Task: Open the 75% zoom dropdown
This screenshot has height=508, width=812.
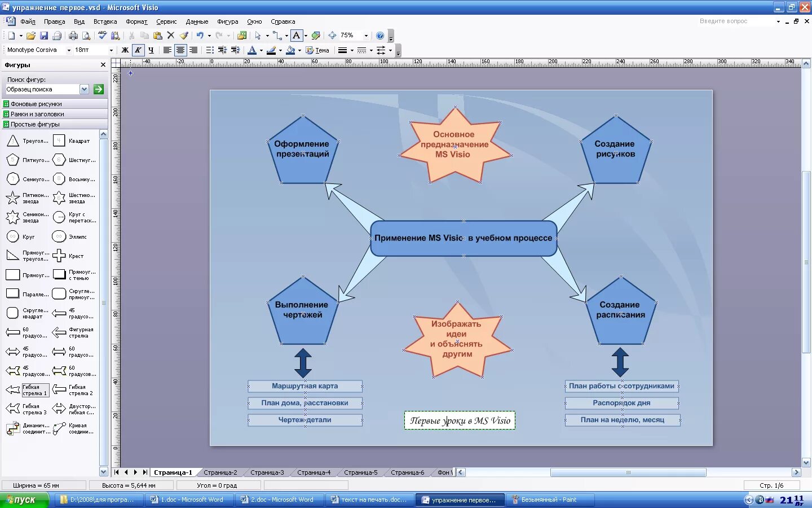Action: (366, 36)
